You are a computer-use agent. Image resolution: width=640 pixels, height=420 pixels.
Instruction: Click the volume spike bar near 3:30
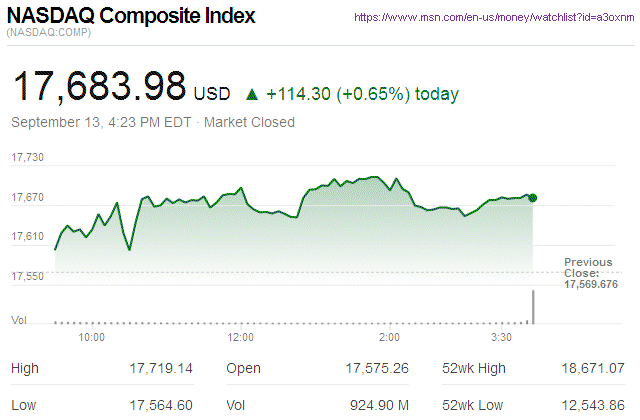click(533, 307)
